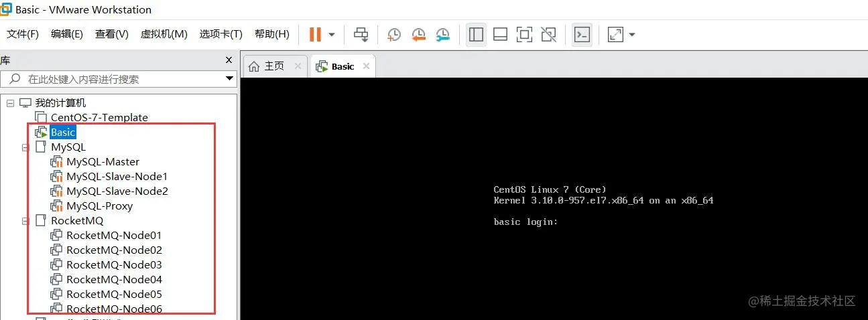Toggle the library sidebar view
Image resolution: width=868 pixels, height=320 pixels.
(x=476, y=34)
